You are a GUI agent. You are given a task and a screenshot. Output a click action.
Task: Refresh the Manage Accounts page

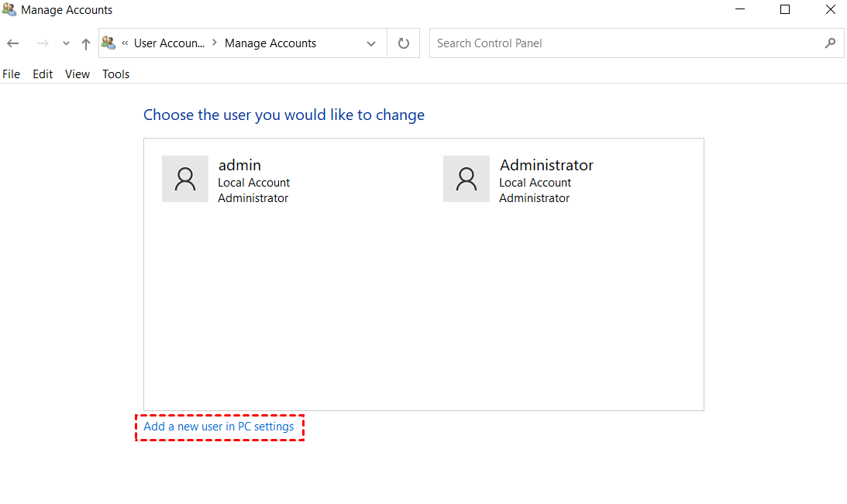(403, 43)
